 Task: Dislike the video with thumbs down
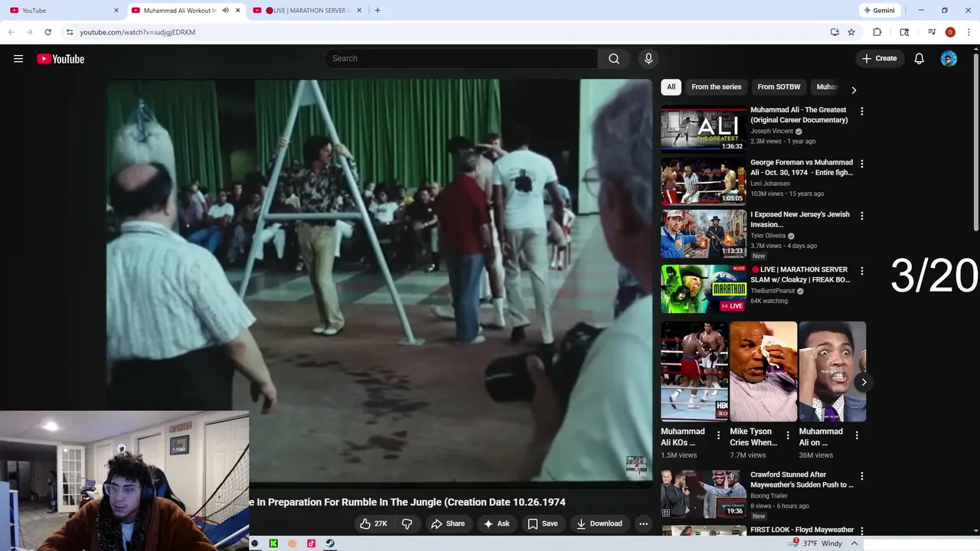(407, 523)
